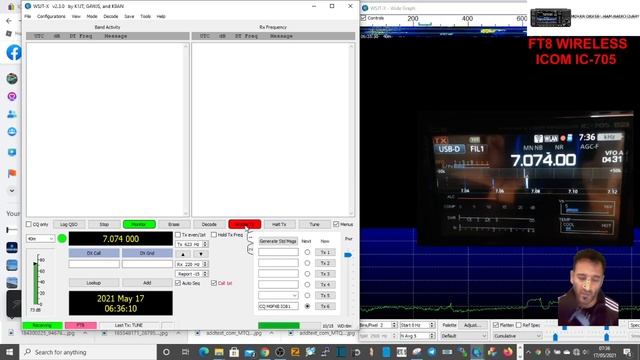Viewport: 640px width, 360px height.
Task: Open the Friends icon in Facebook sidebar
Action: [x=12, y=114]
